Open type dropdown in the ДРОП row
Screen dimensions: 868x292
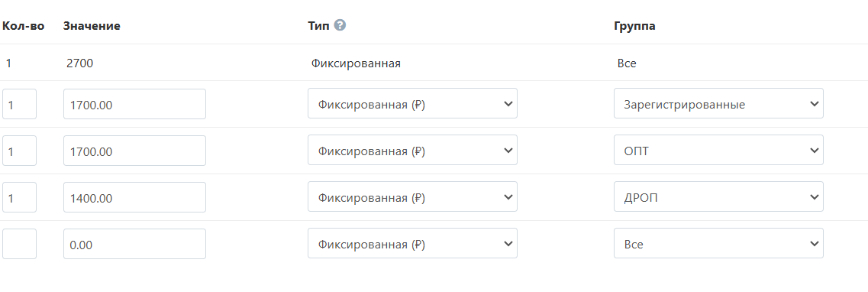pyautogui.click(x=412, y=196)
